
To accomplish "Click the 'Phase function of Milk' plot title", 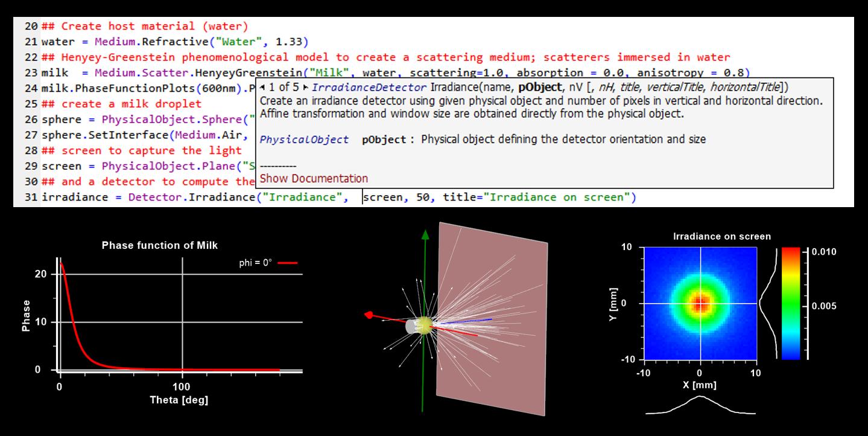I will (x=160, y=245).
